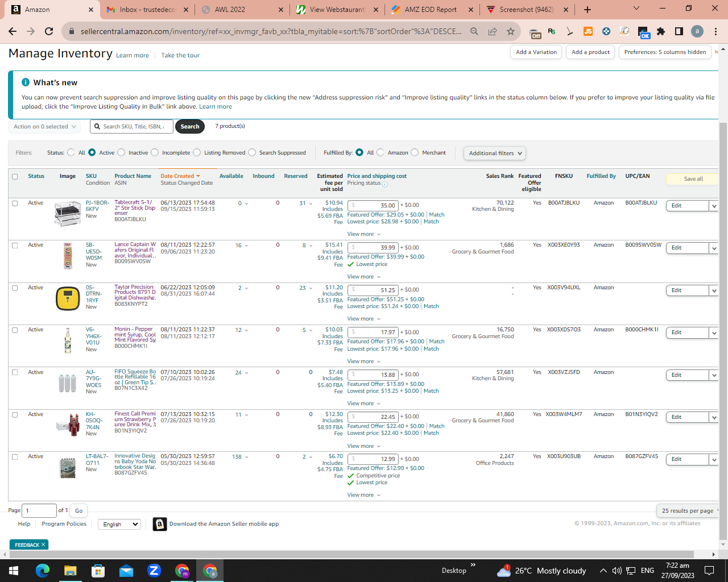This screenshot has width=728, height=582.
Task: Click the Take the tour link
Action: pos(180,55)
